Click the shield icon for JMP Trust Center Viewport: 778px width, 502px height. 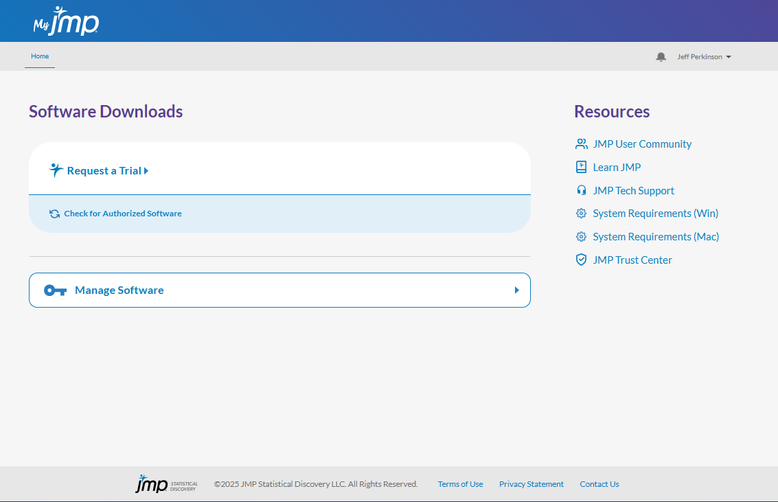pos(581,260)
